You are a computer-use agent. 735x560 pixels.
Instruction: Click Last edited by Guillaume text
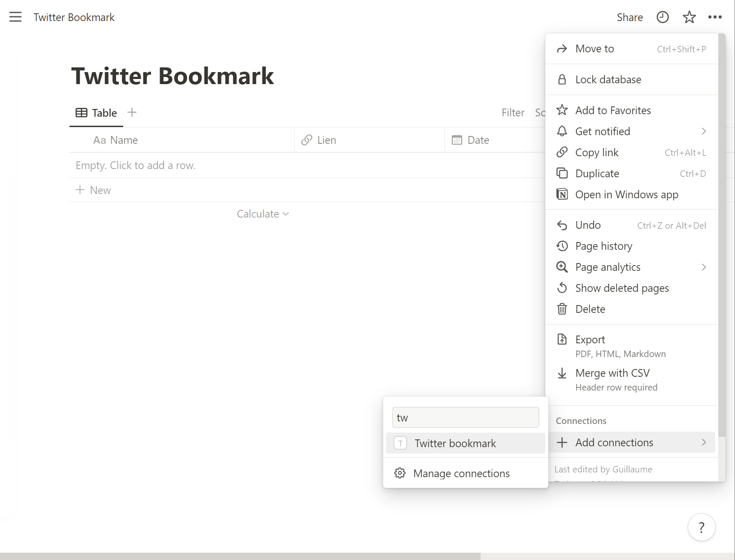603,469
